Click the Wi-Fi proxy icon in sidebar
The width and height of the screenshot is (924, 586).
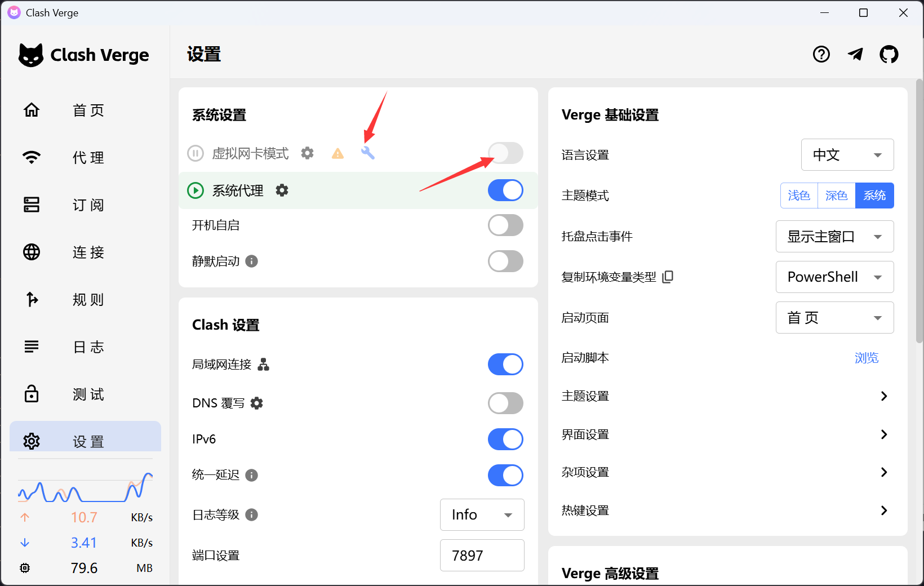click(32, 157)
